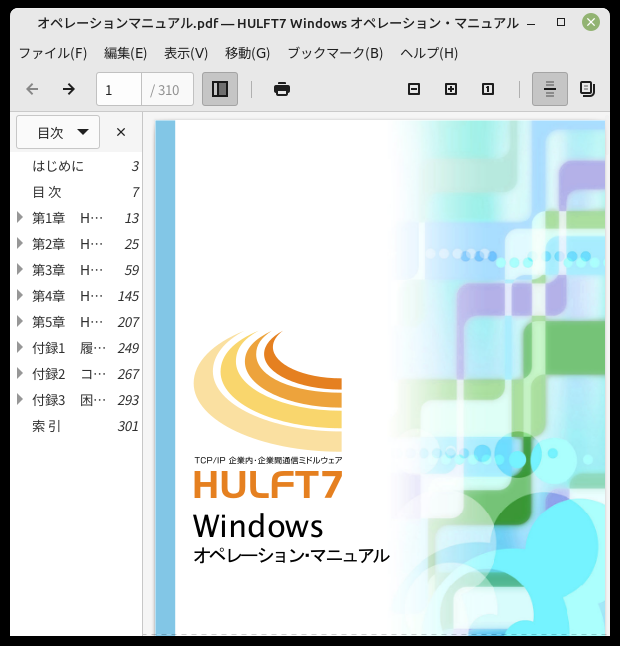Jump to 付録1 appendix title text

(69, 348)
